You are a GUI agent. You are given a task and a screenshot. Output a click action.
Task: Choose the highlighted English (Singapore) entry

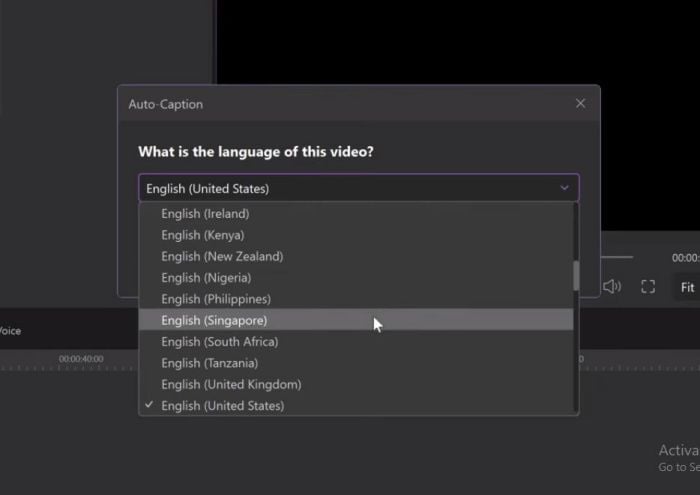[214, 320]
